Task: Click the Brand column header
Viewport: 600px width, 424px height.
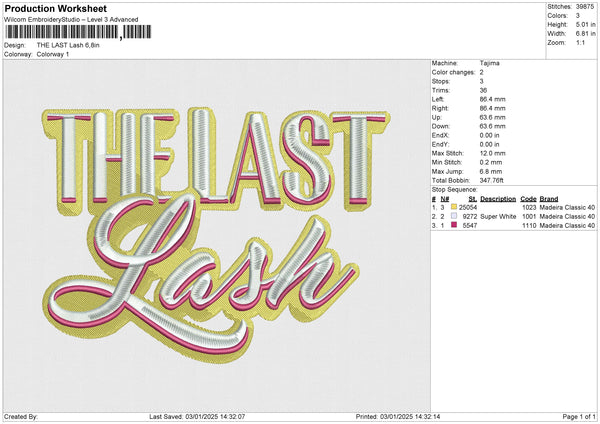Action: (x=549, y=199)
